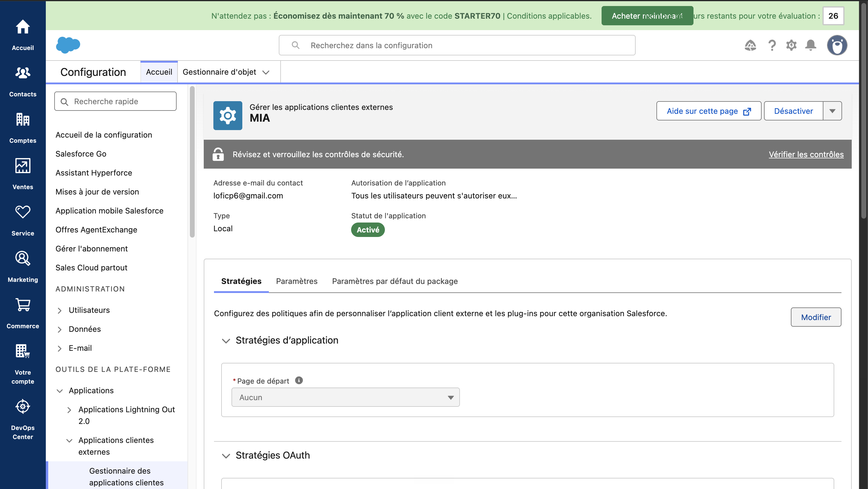This screenshot has height=489, width=868.
Task: Click the Activé status badge
Action: click(x=368, y=229)
